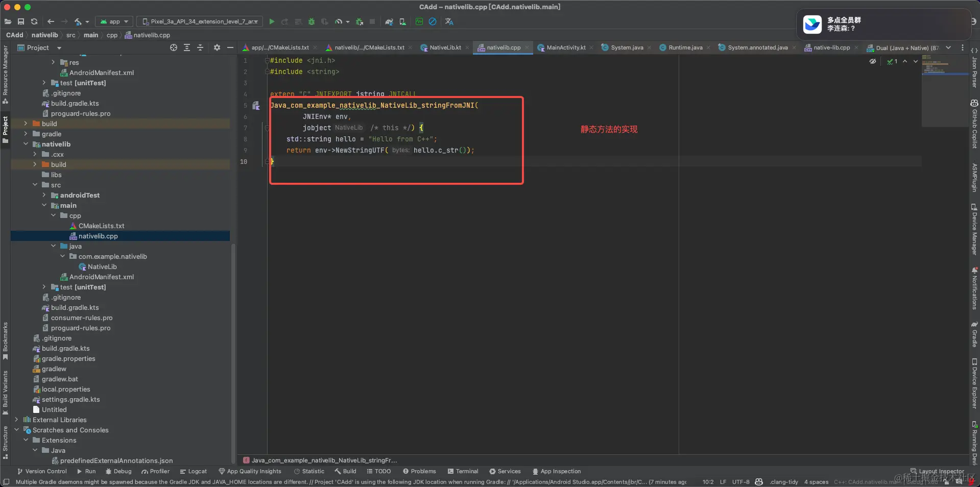Image resolution: width=980 pixels, height=487 pixels.
Task: Toggle the Bookmarks tool window button
Action: click(x=5, y=340)
